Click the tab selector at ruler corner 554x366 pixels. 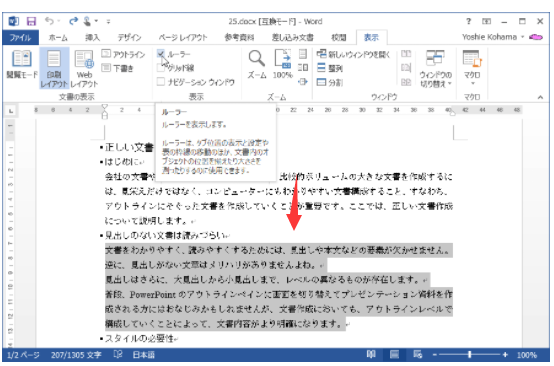click(11, 111)
